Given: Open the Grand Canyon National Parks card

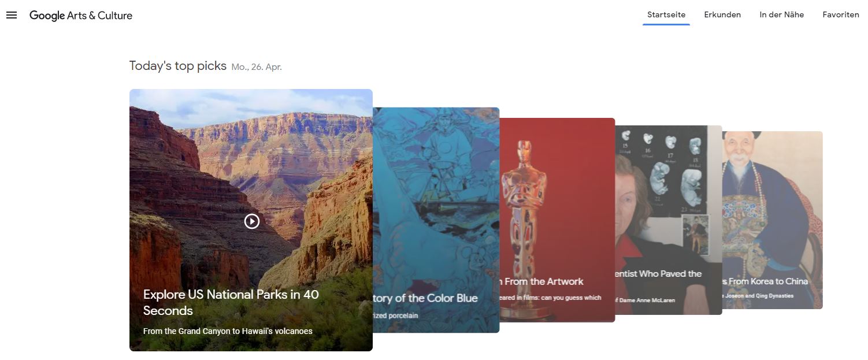Looking at the screenshot, I should [x=251, y=220].
